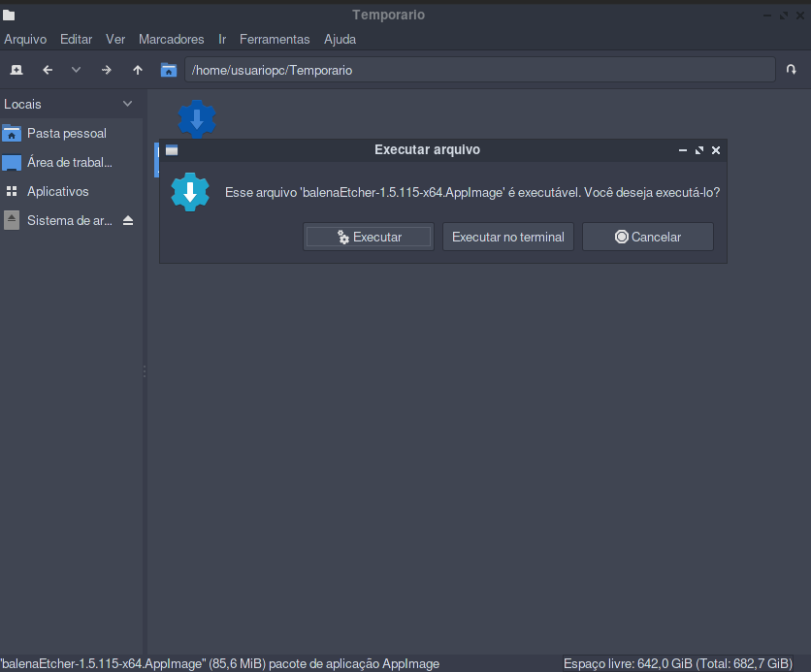
Task: Maximize the Executar arquivo dialog
Action: 699,150
